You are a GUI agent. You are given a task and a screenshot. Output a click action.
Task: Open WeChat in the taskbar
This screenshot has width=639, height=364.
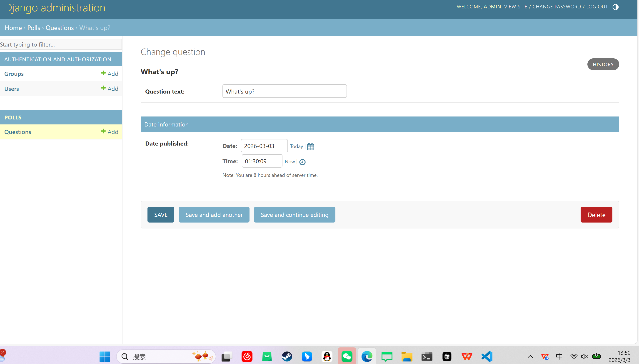point(347,356)
